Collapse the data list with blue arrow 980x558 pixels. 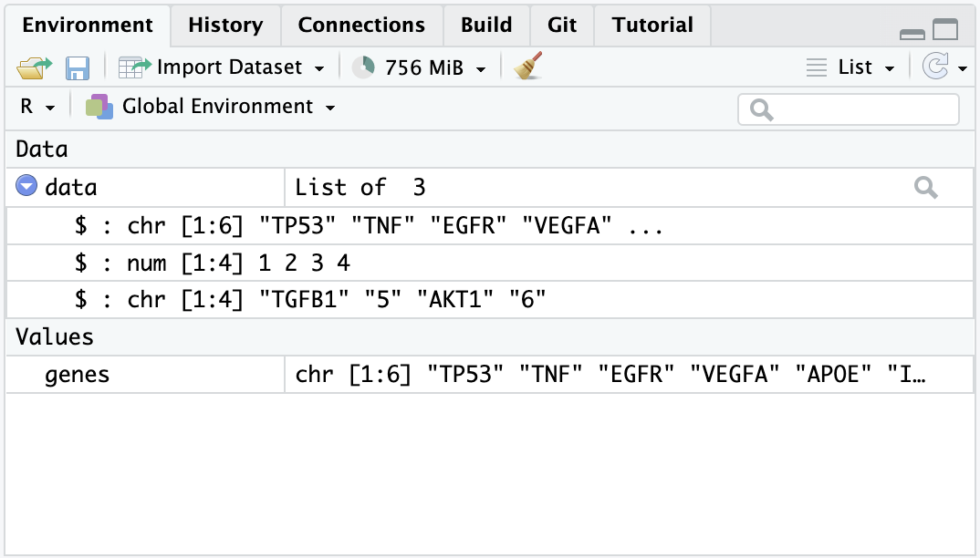(x=26, y=188)
